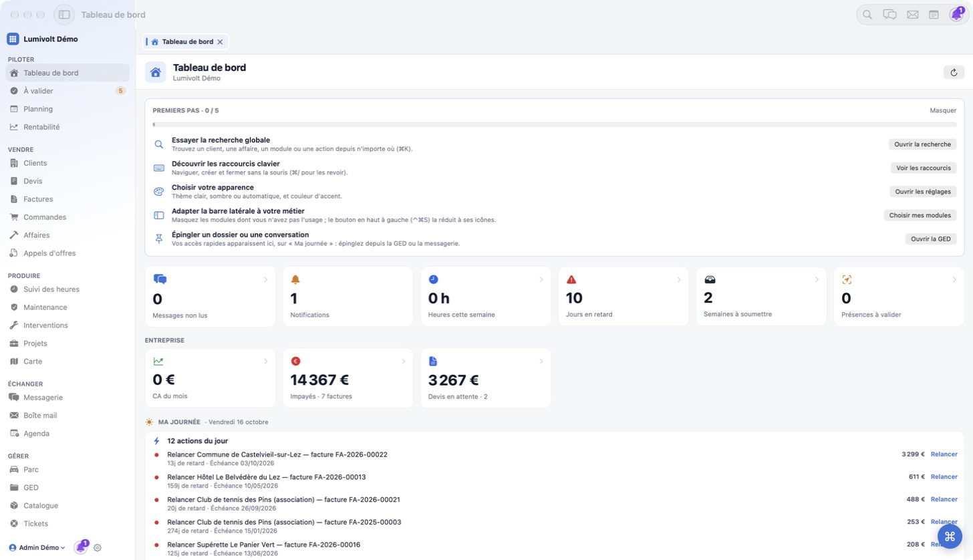Screen dimensions: 973x560
Task: Open the Notifications card
Action: coord(347,297)
